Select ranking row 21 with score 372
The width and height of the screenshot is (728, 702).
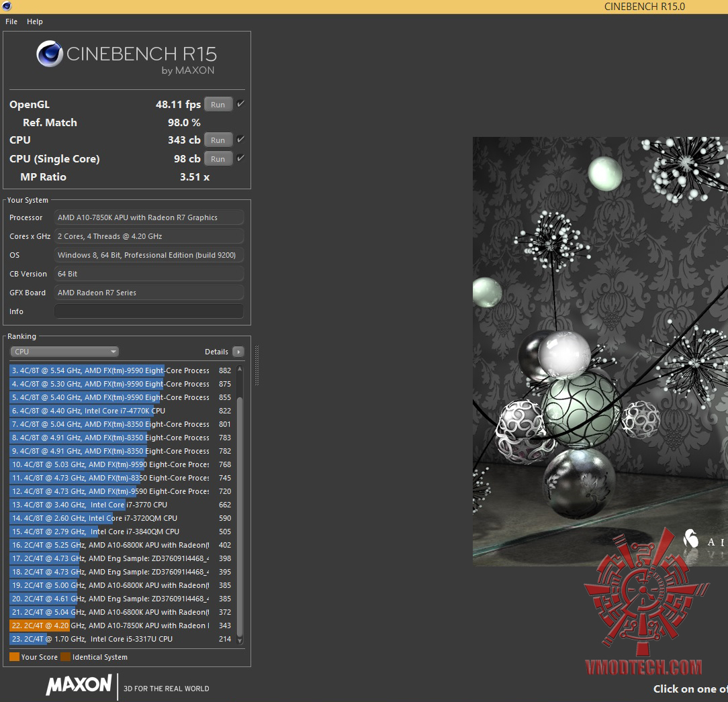click(x=121, y=613)
